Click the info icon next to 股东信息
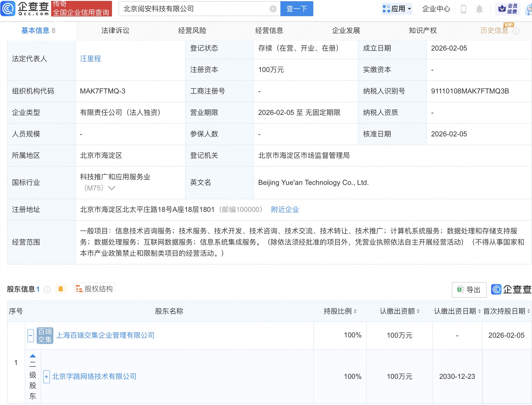The image size is (532, 405). pyautogui.click(x=47, y=289)
